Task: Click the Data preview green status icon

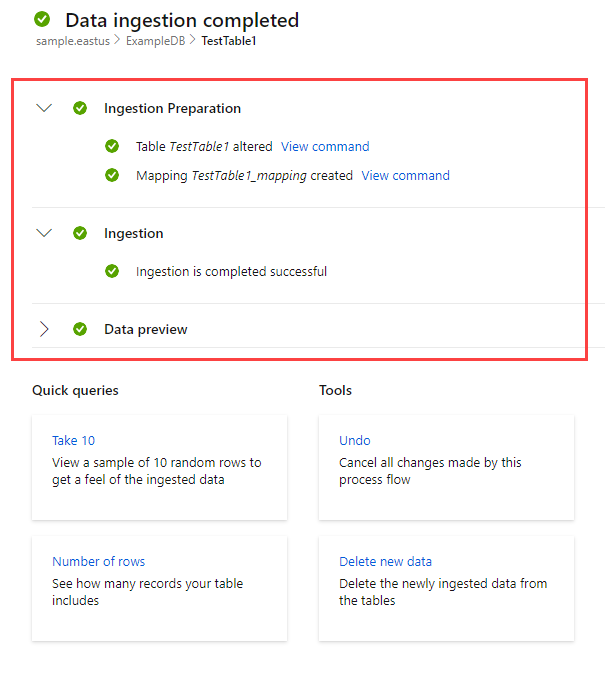Action: [x=80, y=329]
